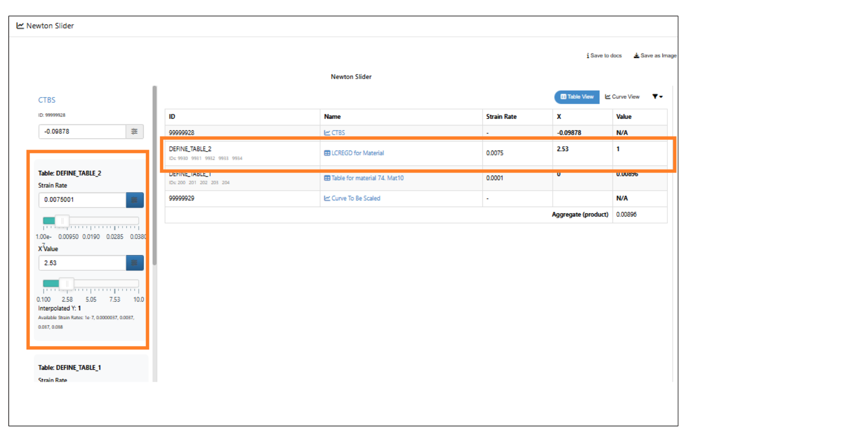Click the X Value slider handle

(67, 284)
